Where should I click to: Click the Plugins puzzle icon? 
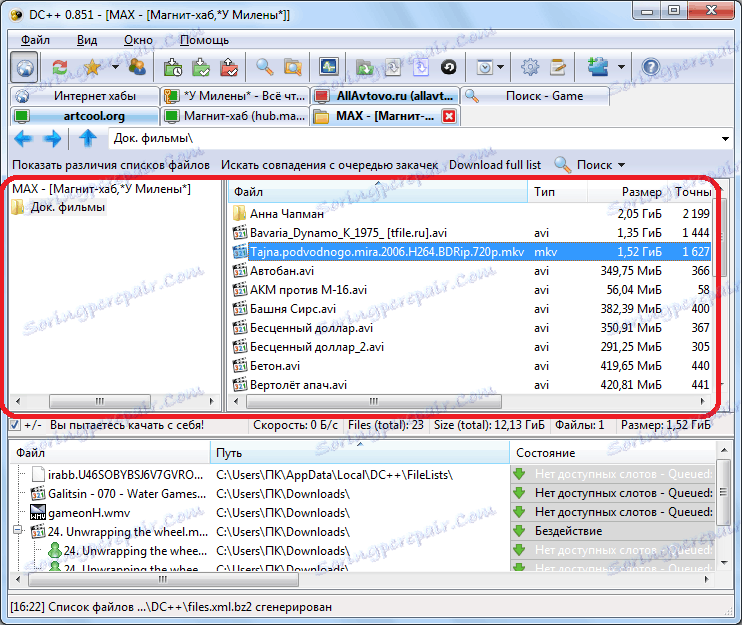[x=598, y=67]
